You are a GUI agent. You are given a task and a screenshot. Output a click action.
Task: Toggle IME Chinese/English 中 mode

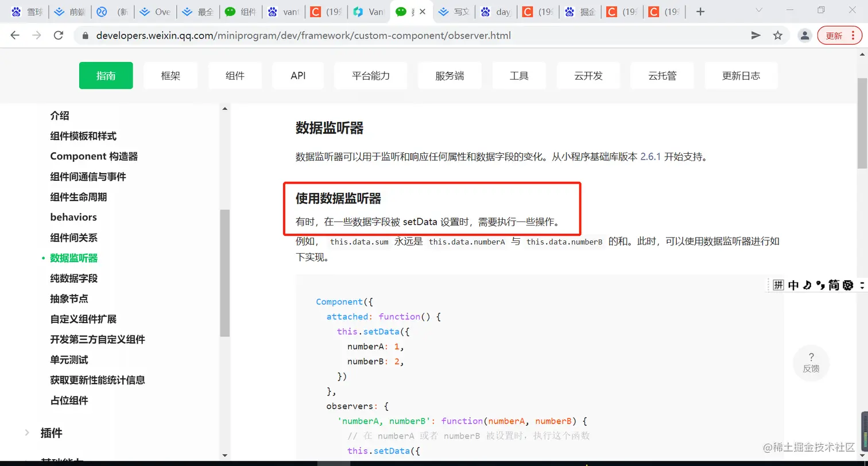pyautogui.click(x=793, y=285)
